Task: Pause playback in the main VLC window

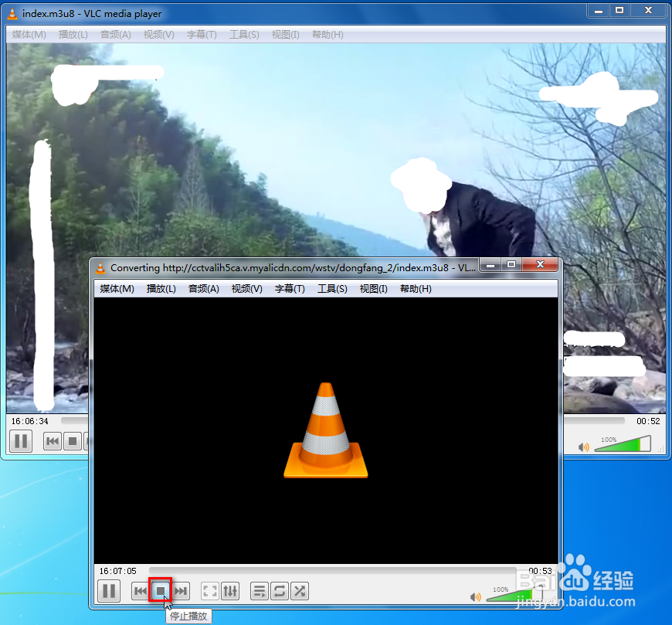Action: pos(20,441)
